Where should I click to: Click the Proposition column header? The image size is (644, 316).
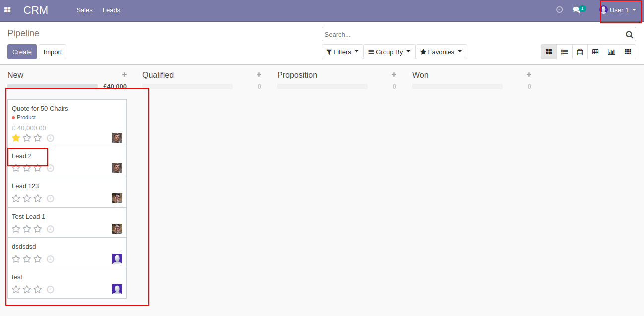coord(297,75)
